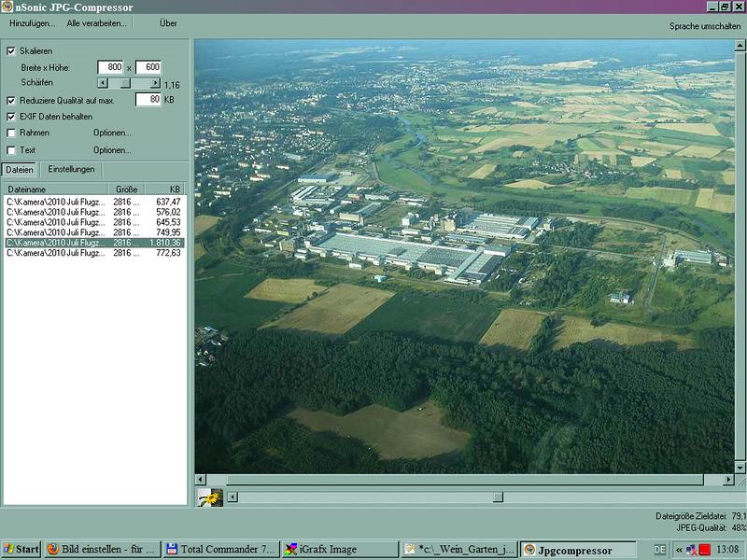Image resolution: width=747 pixels, height=560 pixels.
Task: Uncheck the Skalieren checkbox
Action: pyautogui.click(x=11, y=50)
